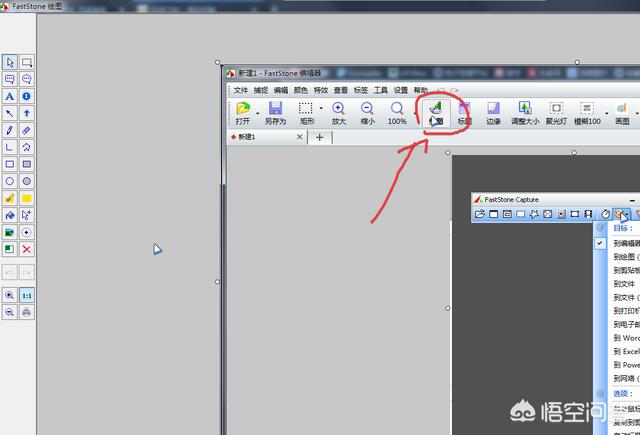Viewport: 640px width, 435px height.
Task: Click the Draw icon circled in red
Action: (435, 111)
